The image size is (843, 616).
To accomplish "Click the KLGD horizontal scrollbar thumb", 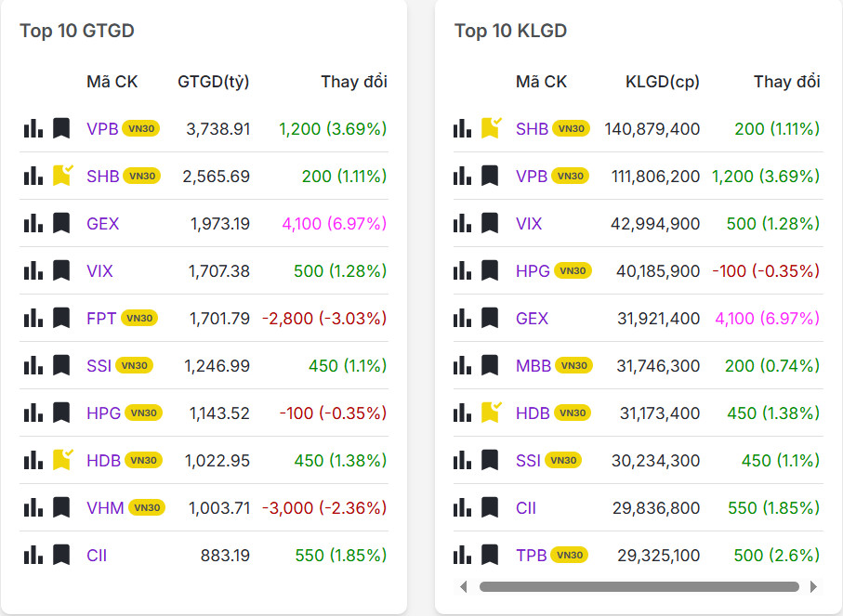I will point(639,587).
